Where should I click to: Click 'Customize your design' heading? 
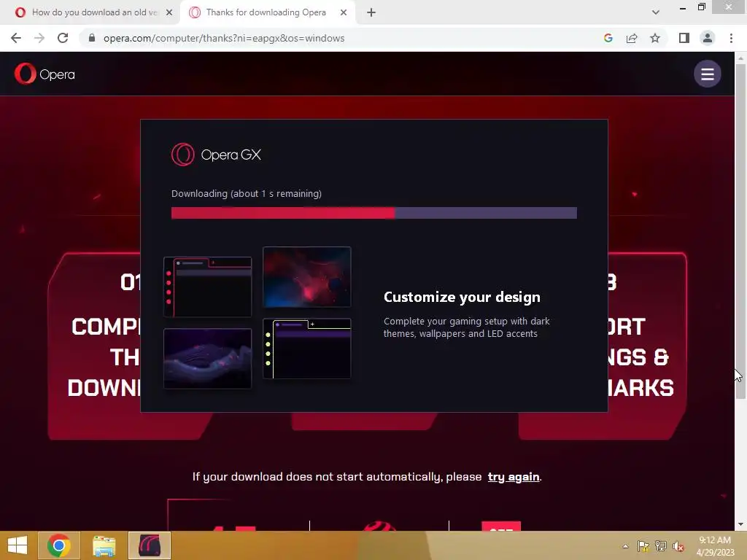pos(462,297)
